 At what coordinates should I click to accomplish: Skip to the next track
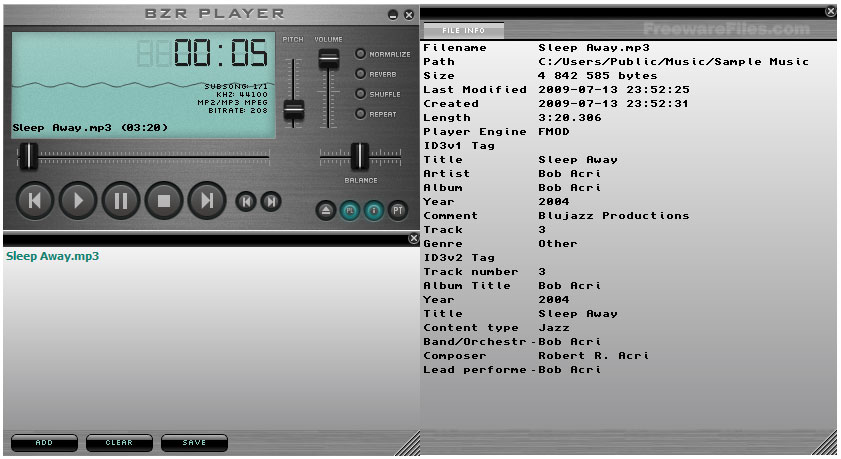tap(206, 201)
